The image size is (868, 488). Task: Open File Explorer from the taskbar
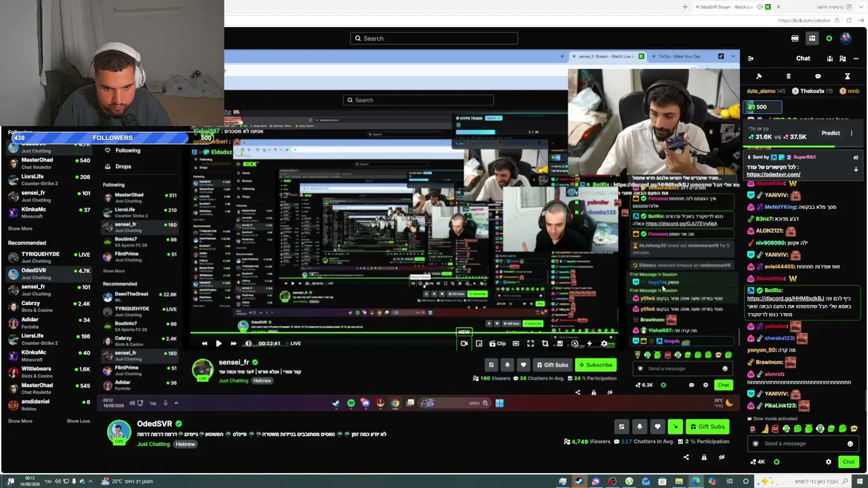point(679,481)
